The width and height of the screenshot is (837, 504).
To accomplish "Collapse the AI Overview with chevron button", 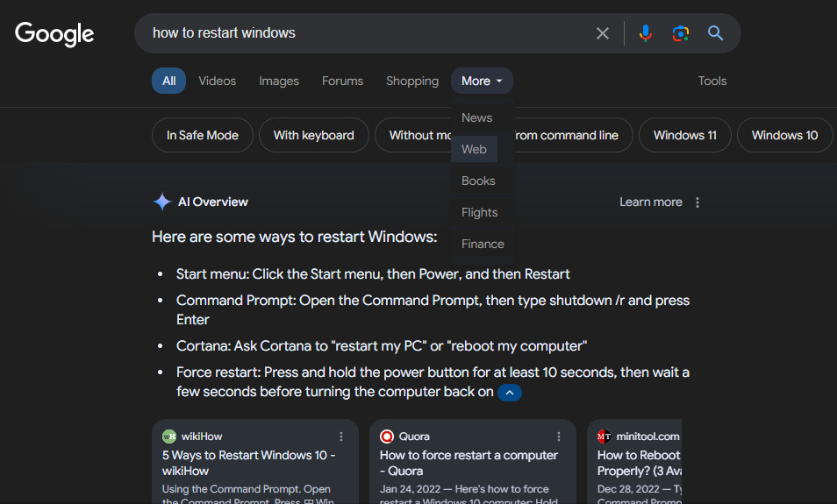I will click(510, 393).
